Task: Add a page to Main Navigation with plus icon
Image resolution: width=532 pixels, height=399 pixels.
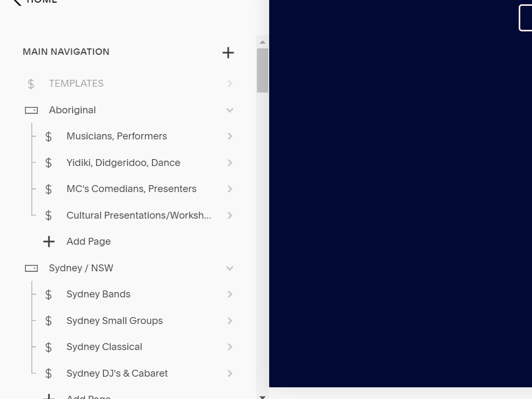Action: click(x=228, y=53)
